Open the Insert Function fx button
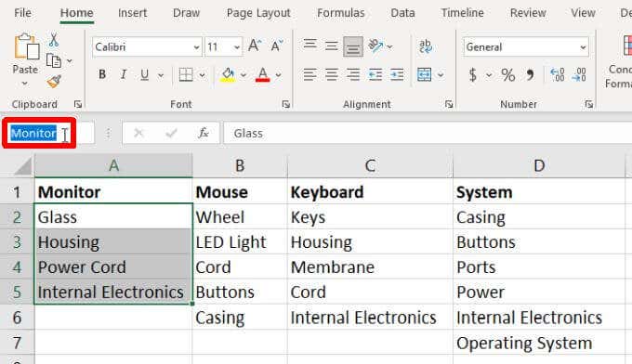 point(204,133)
